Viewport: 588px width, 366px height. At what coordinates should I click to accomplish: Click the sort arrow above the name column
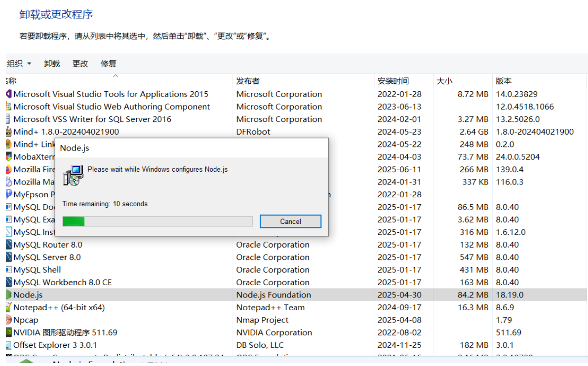116,75
